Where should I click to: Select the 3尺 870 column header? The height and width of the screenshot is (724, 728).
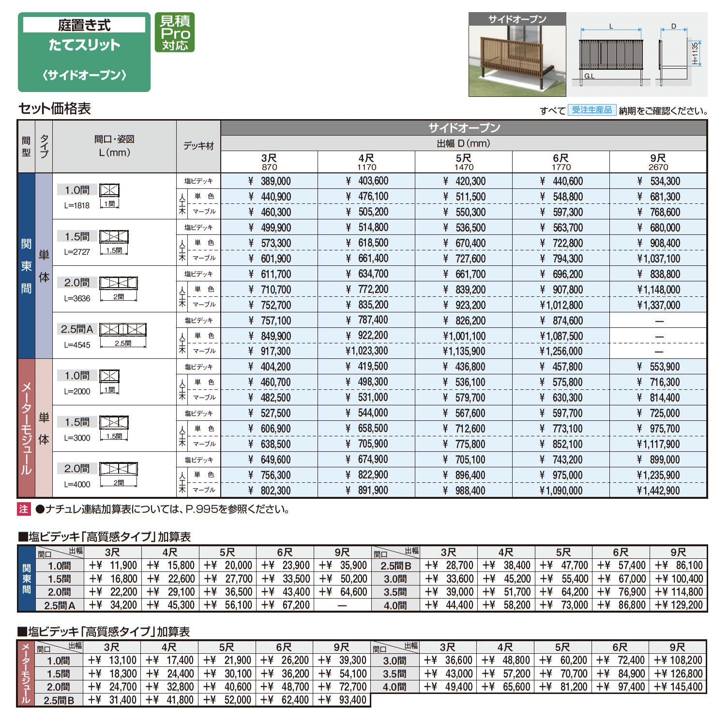269,162
